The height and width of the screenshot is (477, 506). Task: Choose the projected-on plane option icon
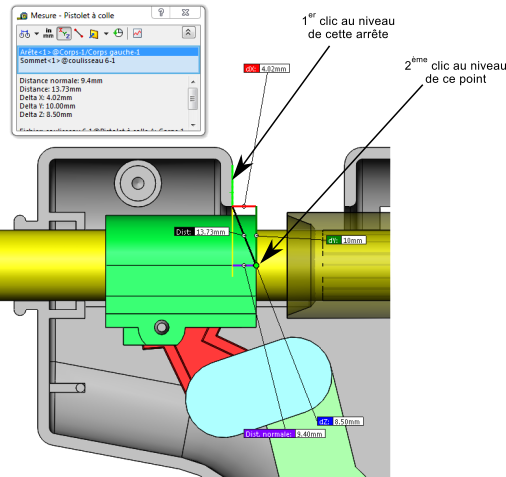93,34
